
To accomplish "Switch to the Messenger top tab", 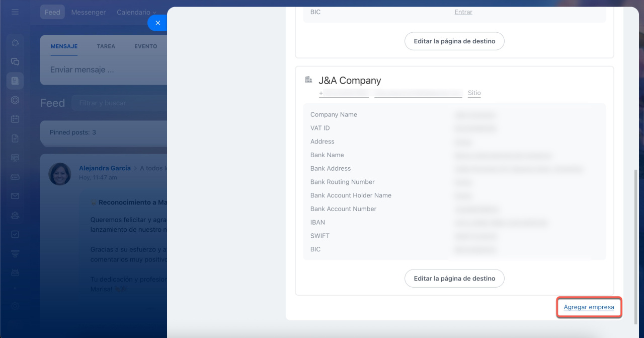I will [89, 12].
